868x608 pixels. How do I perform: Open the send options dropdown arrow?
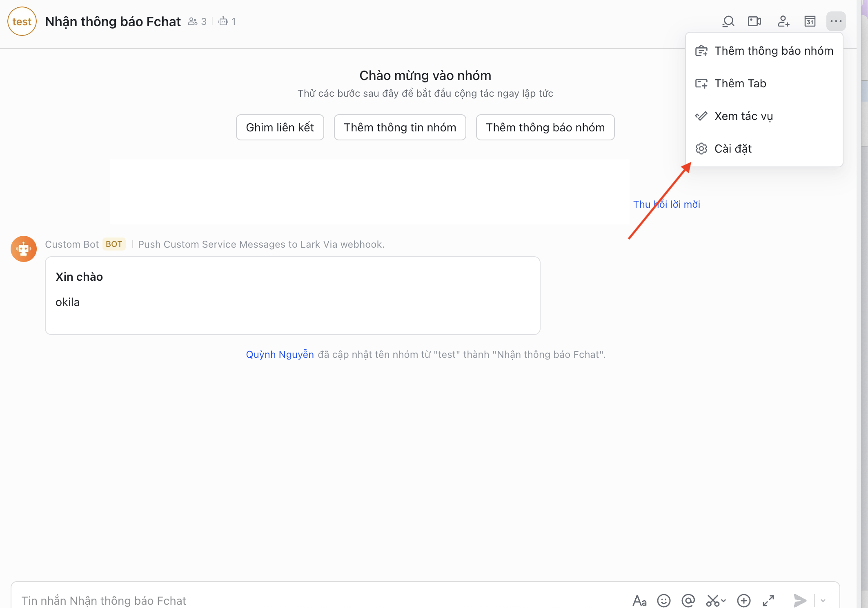[823, 601]
